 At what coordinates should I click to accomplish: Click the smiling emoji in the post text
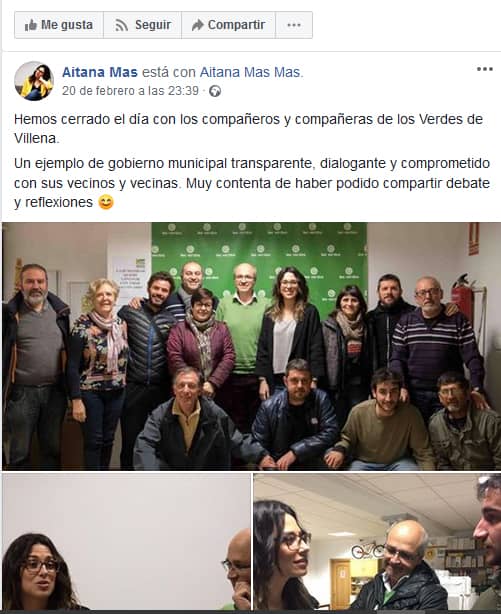[106, 202]
